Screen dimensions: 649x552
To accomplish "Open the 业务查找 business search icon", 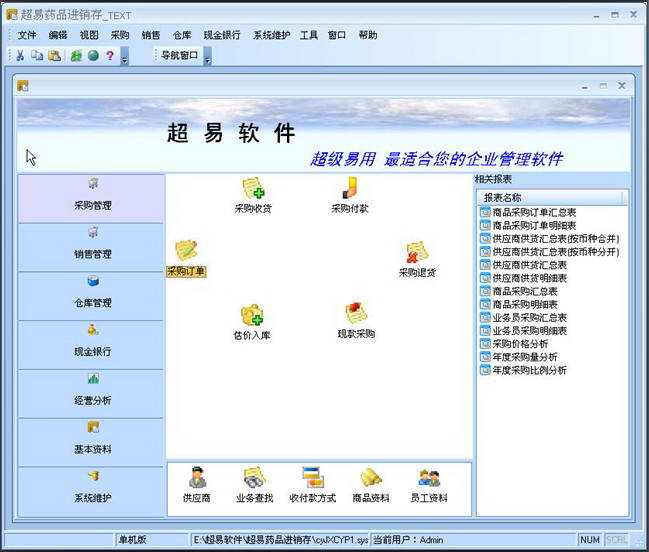I will [x=255, y=485].
